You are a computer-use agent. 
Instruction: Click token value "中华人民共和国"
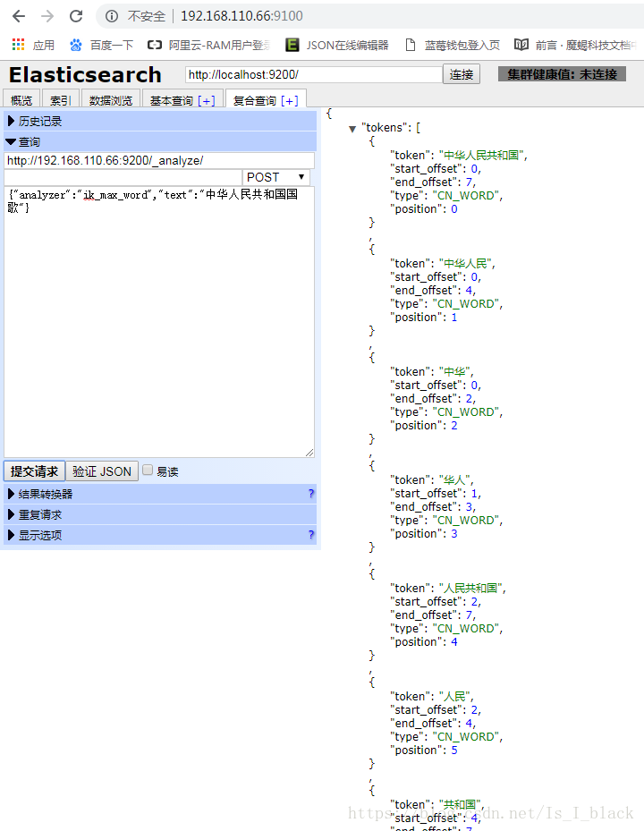coord(481,156)
